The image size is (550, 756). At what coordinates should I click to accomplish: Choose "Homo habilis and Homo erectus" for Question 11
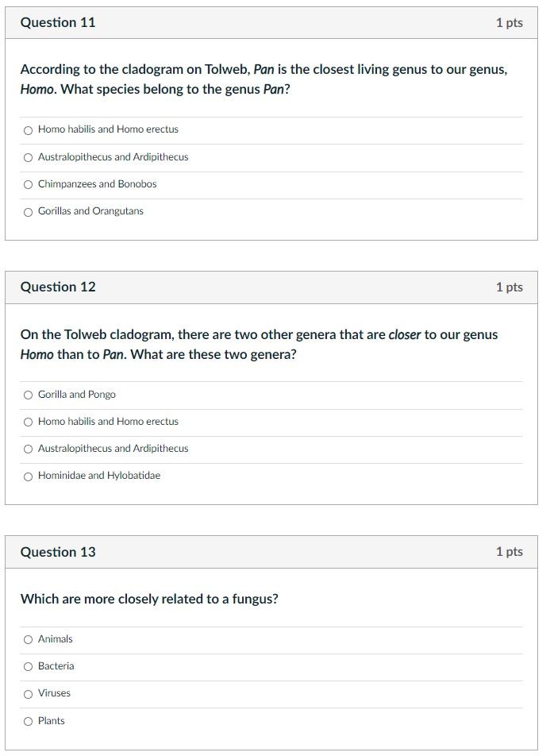28,130
